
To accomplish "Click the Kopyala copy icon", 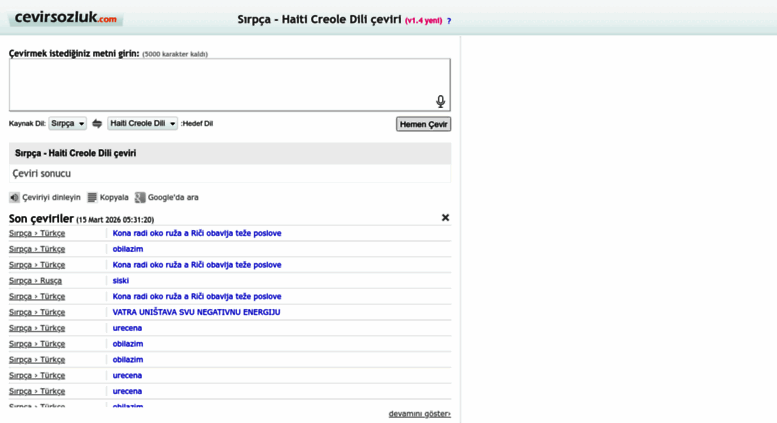I will click(x=92, y=198).
